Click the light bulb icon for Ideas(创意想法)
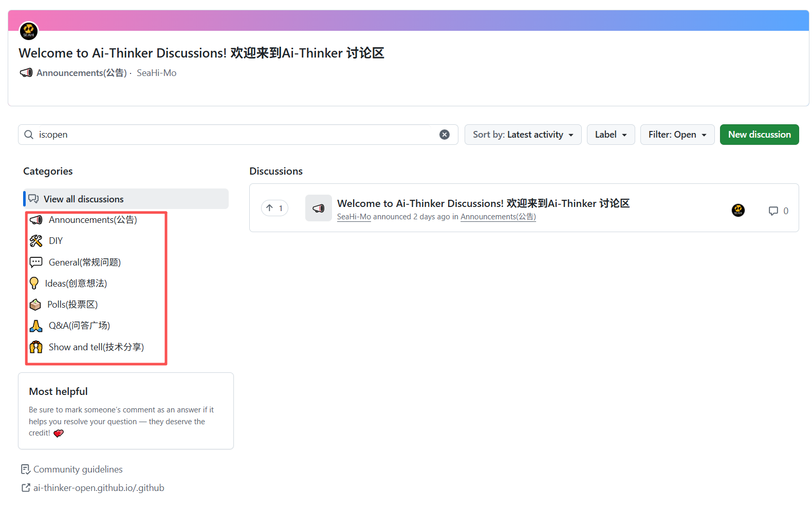This screenshot has width=812, height=511. 34,283
